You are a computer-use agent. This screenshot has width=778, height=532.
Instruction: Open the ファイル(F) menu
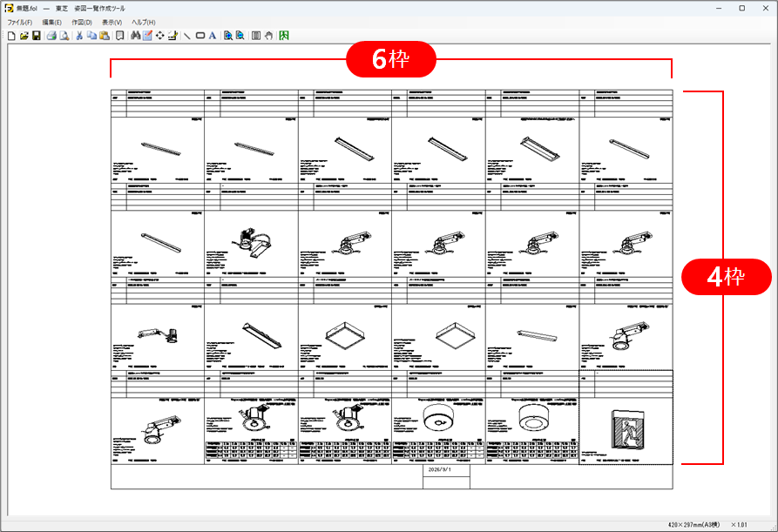tap(20, 23)
